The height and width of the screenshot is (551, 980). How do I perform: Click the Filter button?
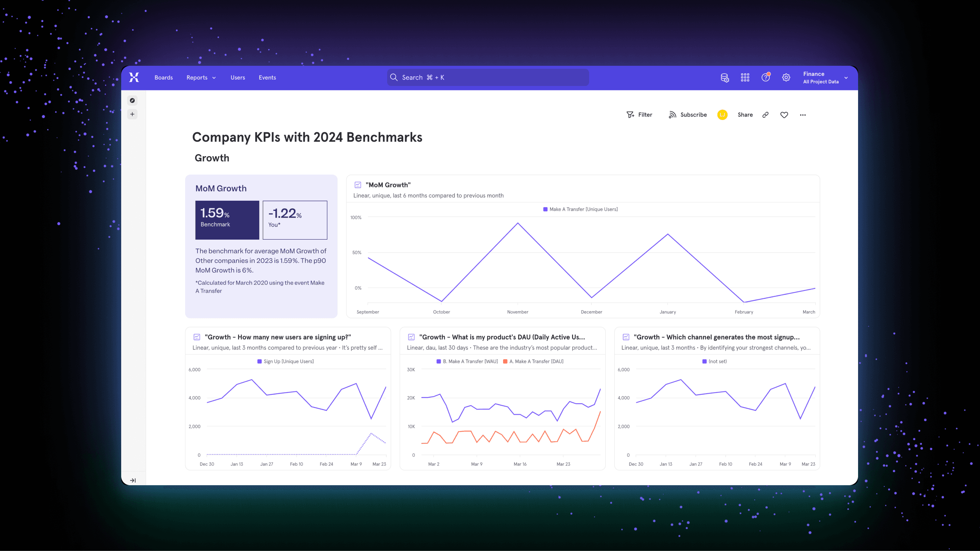[x=639, y=115]
